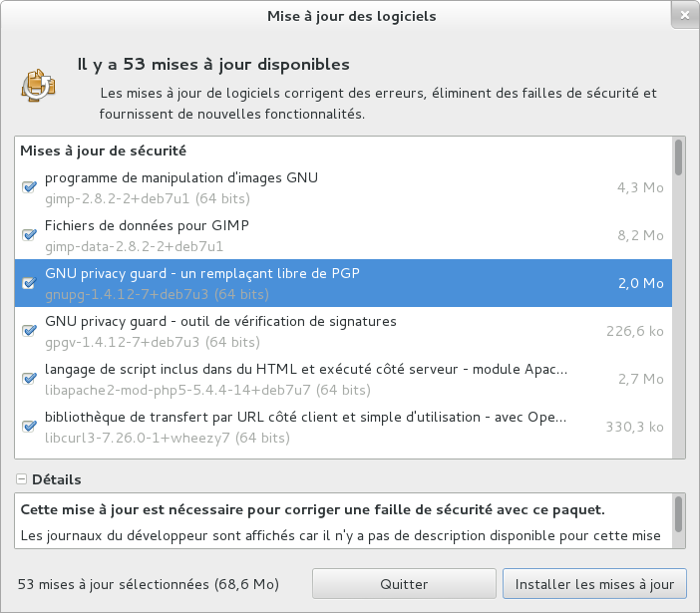Toggle the gnupg update checkbox
Viewport: 700px width, 613px height.
click(x=29, y=283)
